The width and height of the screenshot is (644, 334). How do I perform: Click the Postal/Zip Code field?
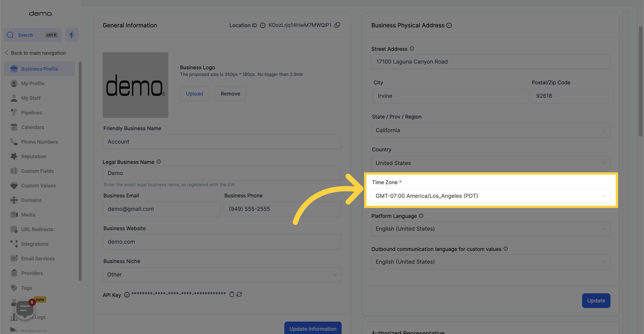(570, 96)
